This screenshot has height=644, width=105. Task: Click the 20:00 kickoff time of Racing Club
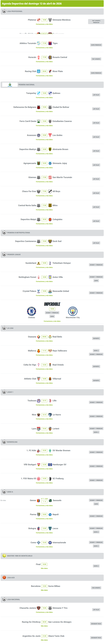click(x=44, y=71)
